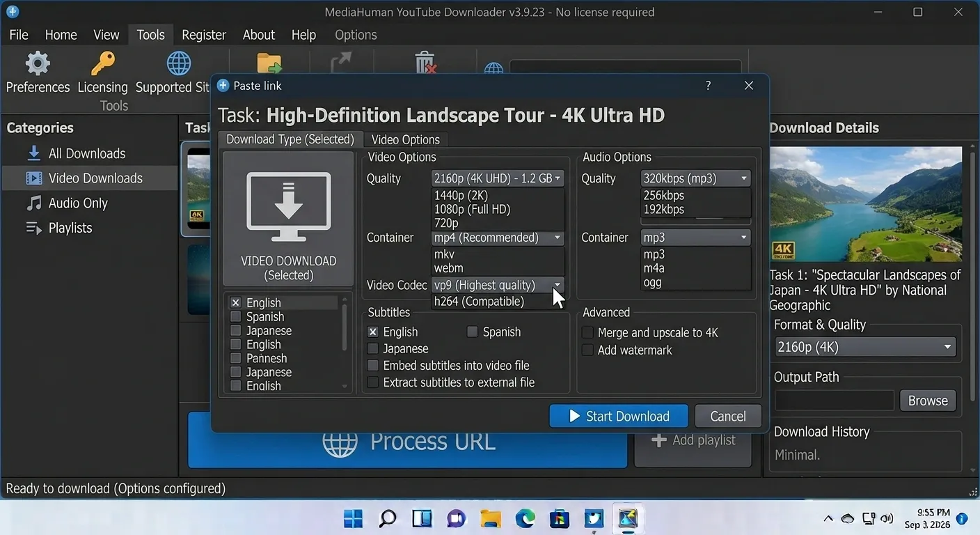Open Microsoft Store from taskbar

(559, 518)
